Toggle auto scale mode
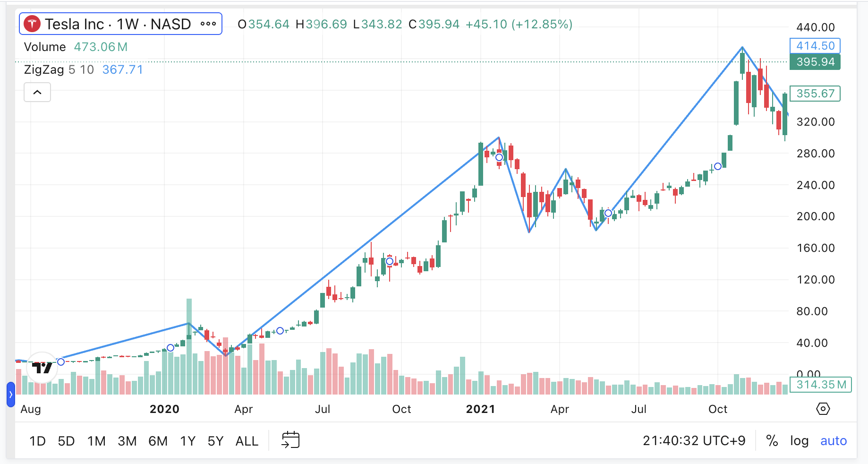This screenshot has width=868, height=464. [834, 441]
